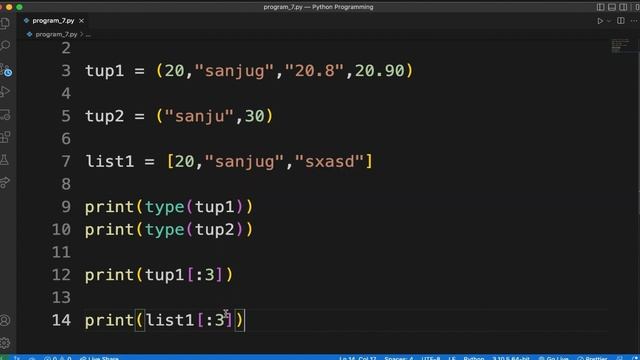640x360 pixels.
Task: Click the "20.8" string on line 3
Action: tap(314, 71)
